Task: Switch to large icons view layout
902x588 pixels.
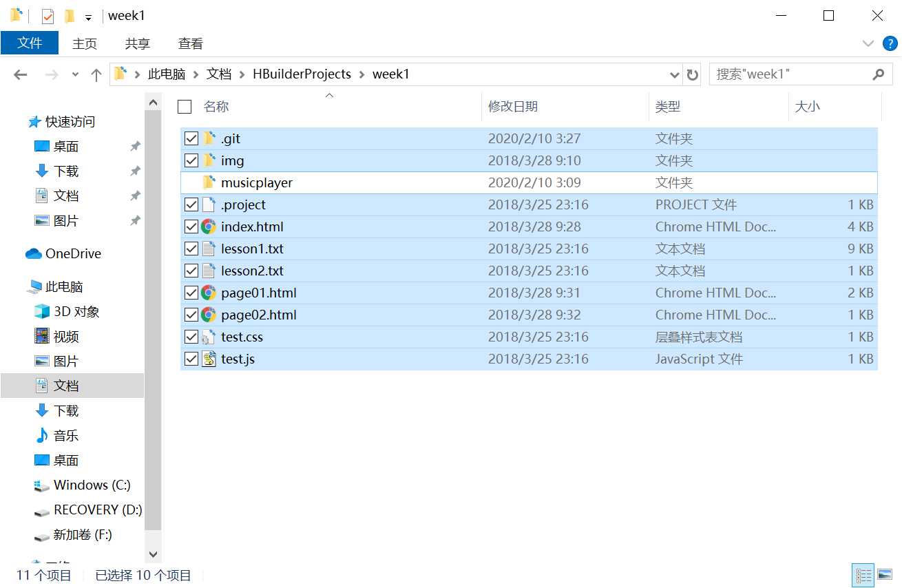Action: [885, 575]
